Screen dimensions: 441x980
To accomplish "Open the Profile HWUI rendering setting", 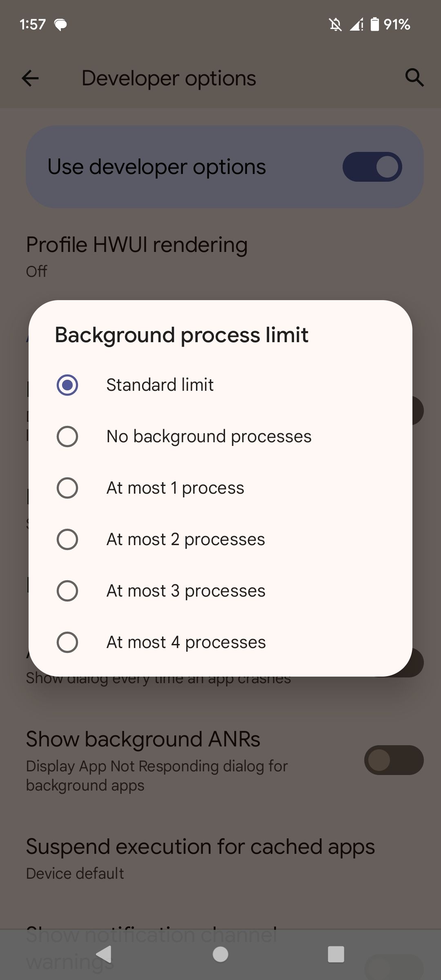I will click(137, 245).
